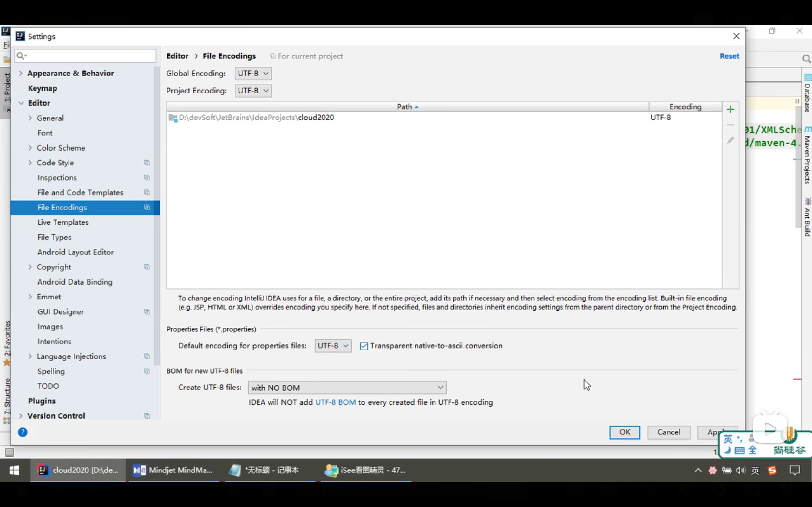Click the green plus add path icon
The image size is (812, 507).
[730, 109]
